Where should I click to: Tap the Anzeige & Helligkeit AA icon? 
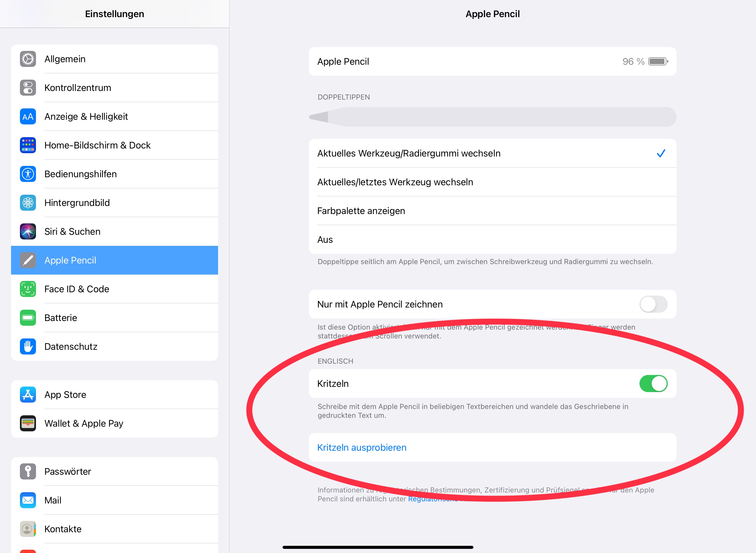pyautogui.click(x=28, y=117)
